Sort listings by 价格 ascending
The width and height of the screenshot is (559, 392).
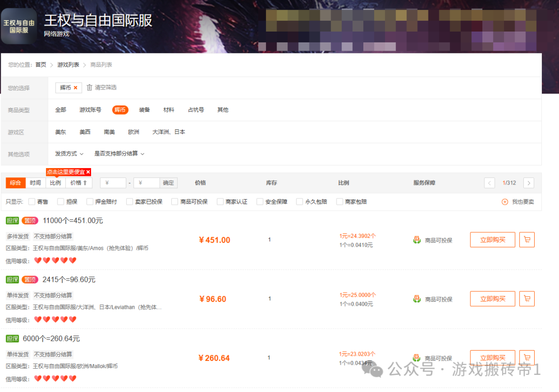(x=79, y=183)
